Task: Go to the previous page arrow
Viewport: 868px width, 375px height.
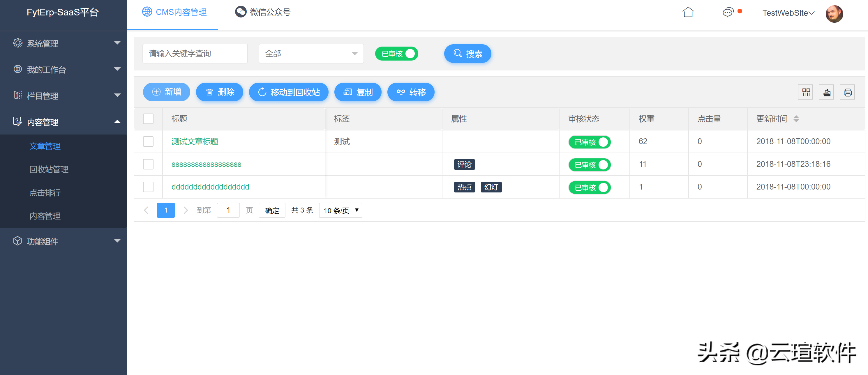Action: click(x=146, y=210)
